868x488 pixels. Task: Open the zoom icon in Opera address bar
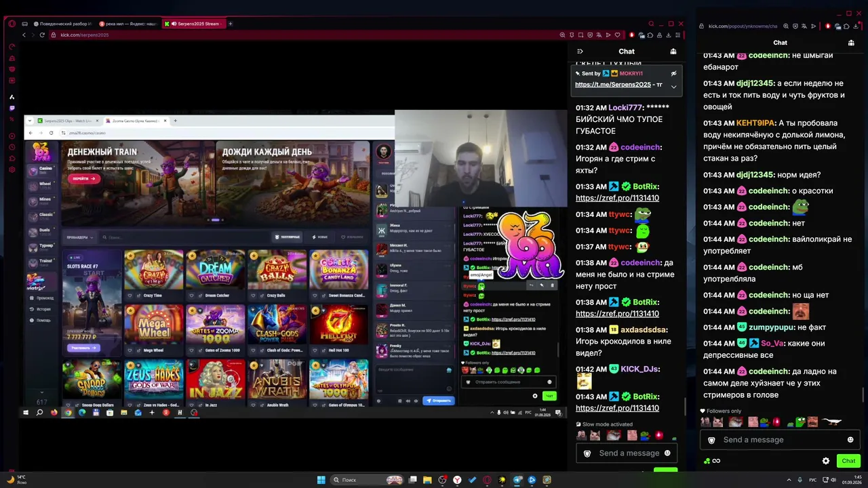click(562, 35)
